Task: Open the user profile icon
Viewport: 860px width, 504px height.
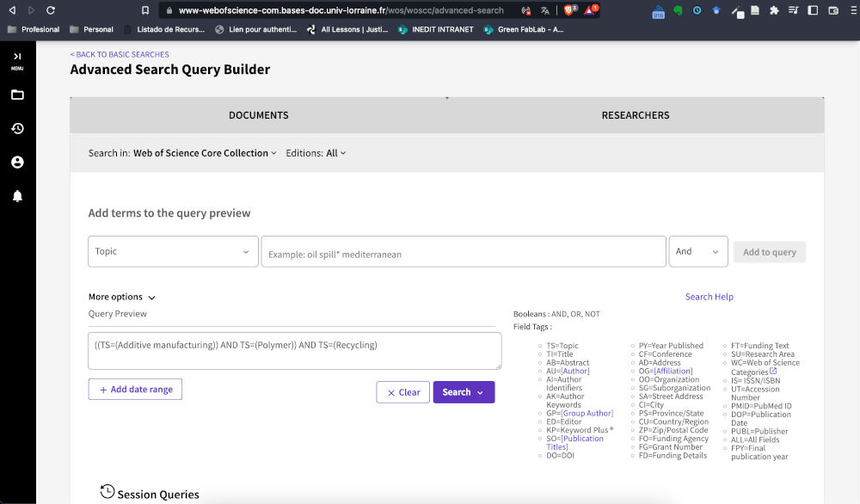Action: [x=17, y=163]
